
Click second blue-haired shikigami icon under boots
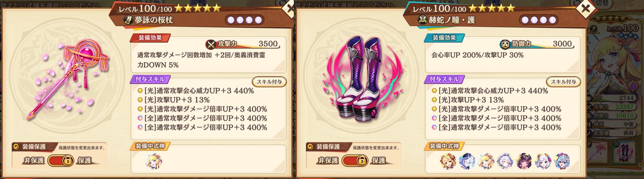pyautogui.click(x=467, y=161)
